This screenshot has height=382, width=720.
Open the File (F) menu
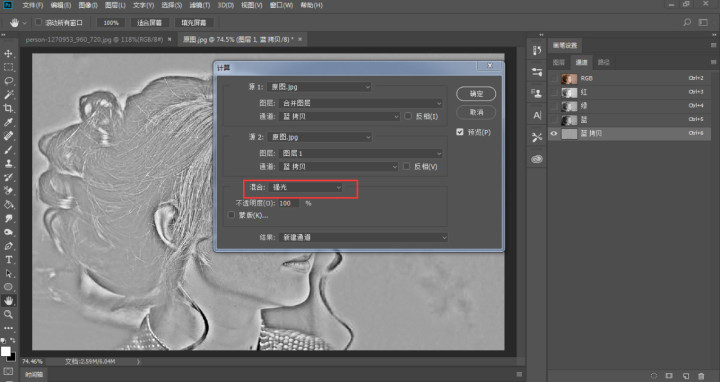[33, 5]
